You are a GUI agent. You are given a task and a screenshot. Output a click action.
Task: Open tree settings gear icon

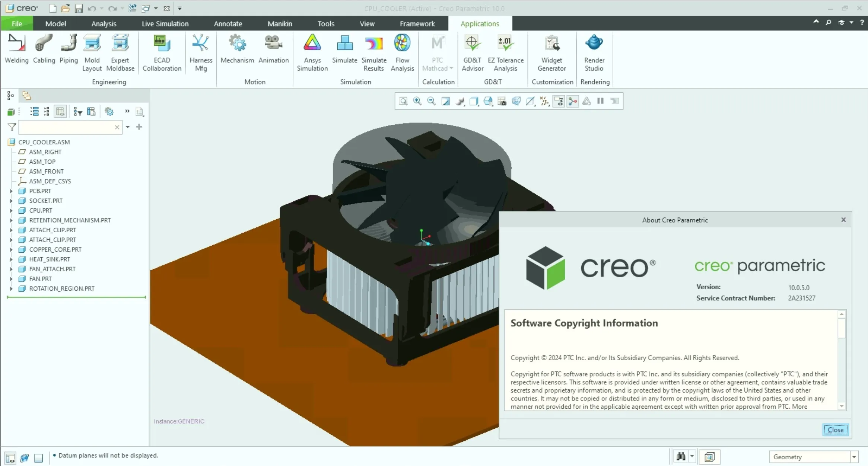[x=109, y=112]
